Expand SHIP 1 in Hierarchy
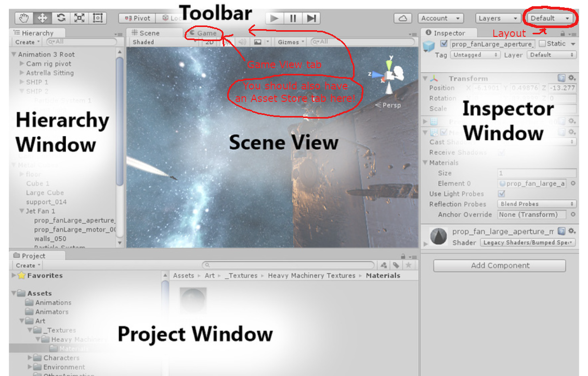Image resolution: width=588 pixels, height=376 pixels. click(x=22, y=82)
